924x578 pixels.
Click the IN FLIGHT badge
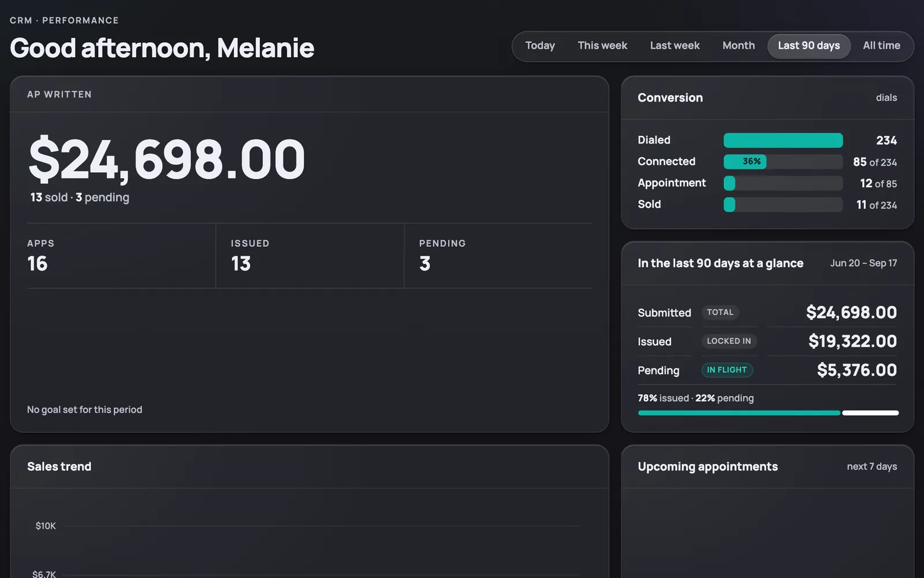tap(727, 370)
